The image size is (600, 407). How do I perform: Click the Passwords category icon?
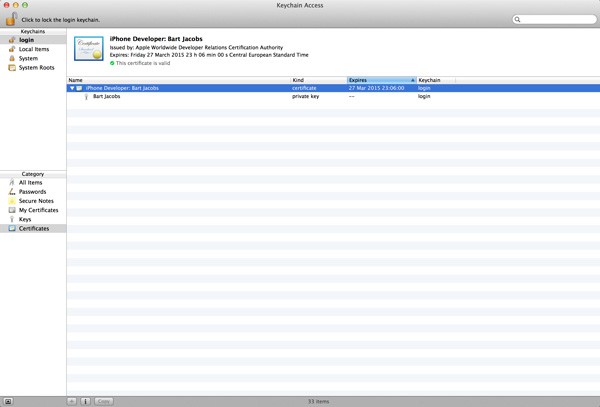[x=12, y=192]
